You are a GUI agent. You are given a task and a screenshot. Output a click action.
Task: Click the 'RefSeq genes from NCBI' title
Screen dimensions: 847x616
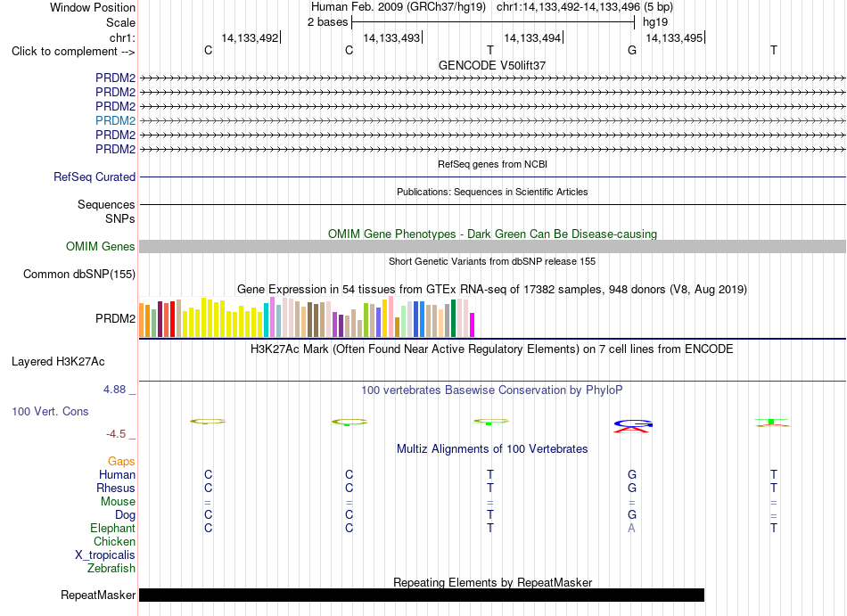pyautogui.click(x=492, y=164)
